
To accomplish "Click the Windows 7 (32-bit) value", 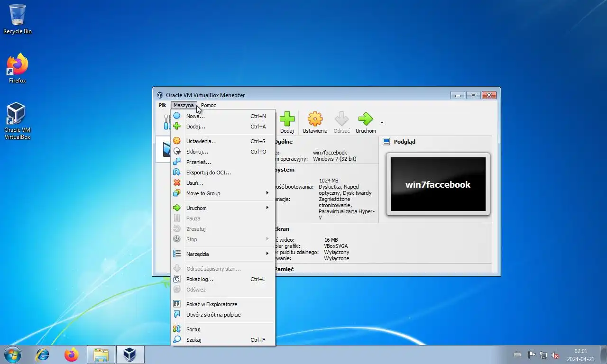I will [x=335, y=159].
